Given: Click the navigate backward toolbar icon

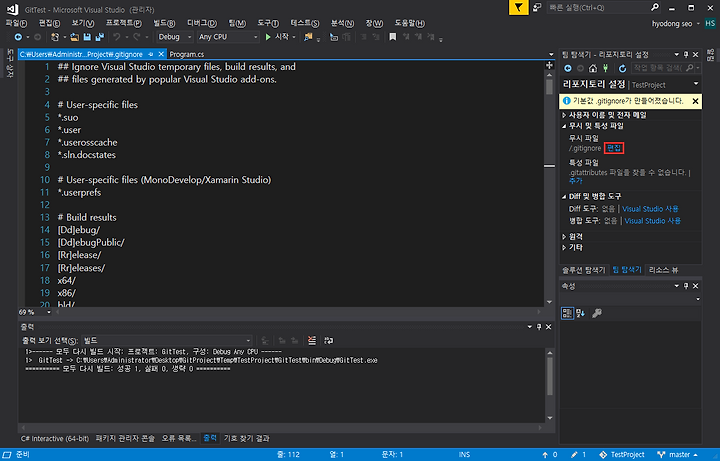Looking at the screenshot, I should coord(18,37).
